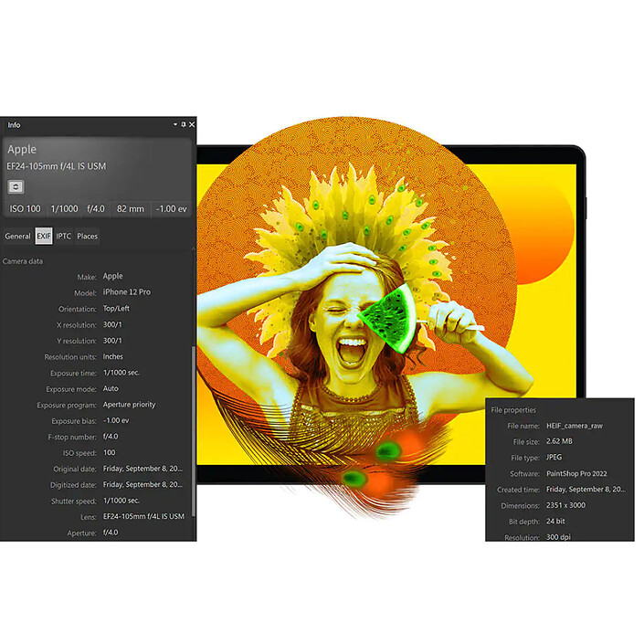Image resolution: width=644 pixels, height=644 pixels.
Task: Select the Digitized date value
Action: (x=143, y=485)
